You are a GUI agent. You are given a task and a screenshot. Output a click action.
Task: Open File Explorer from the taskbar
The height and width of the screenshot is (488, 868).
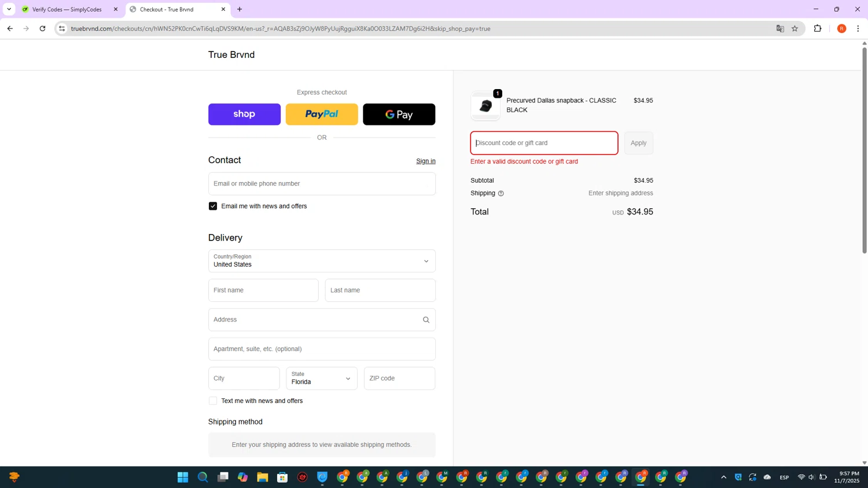click(263, 477)
